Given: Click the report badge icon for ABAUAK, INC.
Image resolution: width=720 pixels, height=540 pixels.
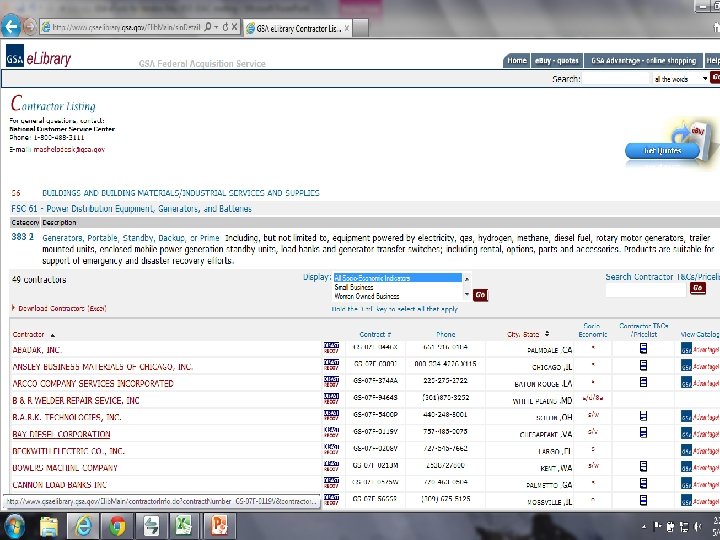Looking at the screenshot, I should click(x=331, y=348).
